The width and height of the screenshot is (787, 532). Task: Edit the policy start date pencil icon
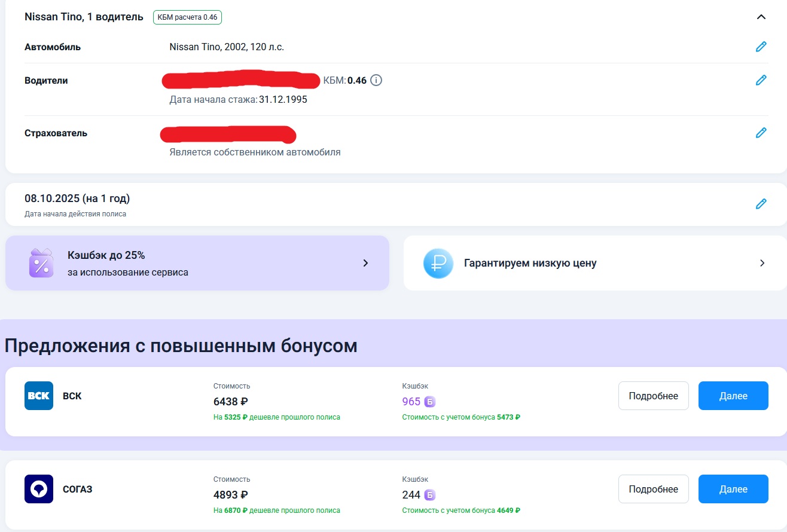point(761,204)
